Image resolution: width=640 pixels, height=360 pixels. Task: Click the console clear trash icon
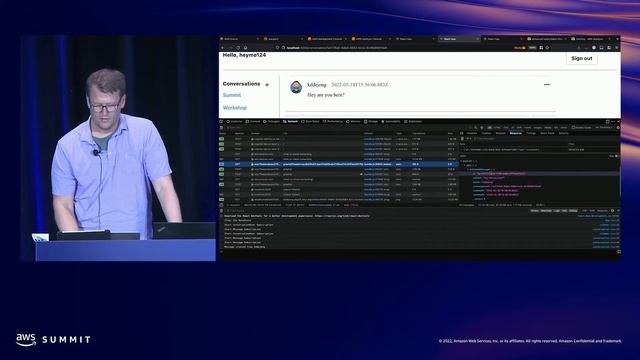221,211
